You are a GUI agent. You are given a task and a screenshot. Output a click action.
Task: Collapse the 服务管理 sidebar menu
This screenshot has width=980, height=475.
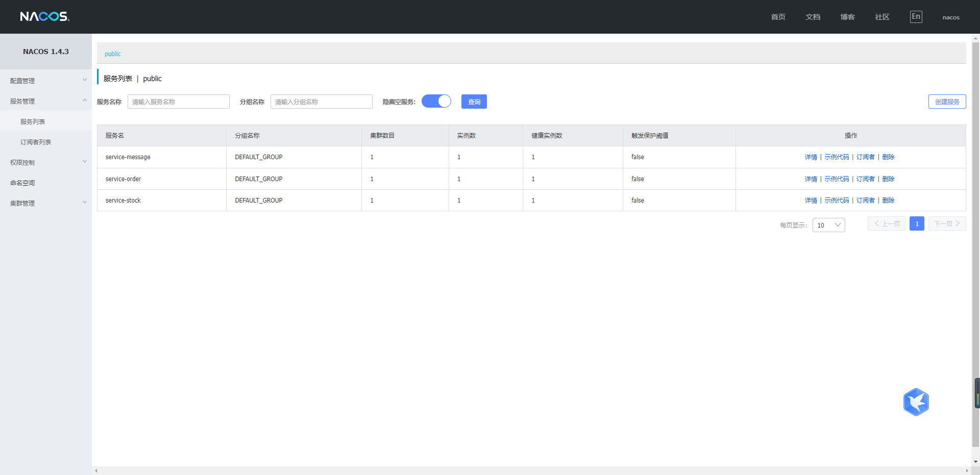click(46, 101)
